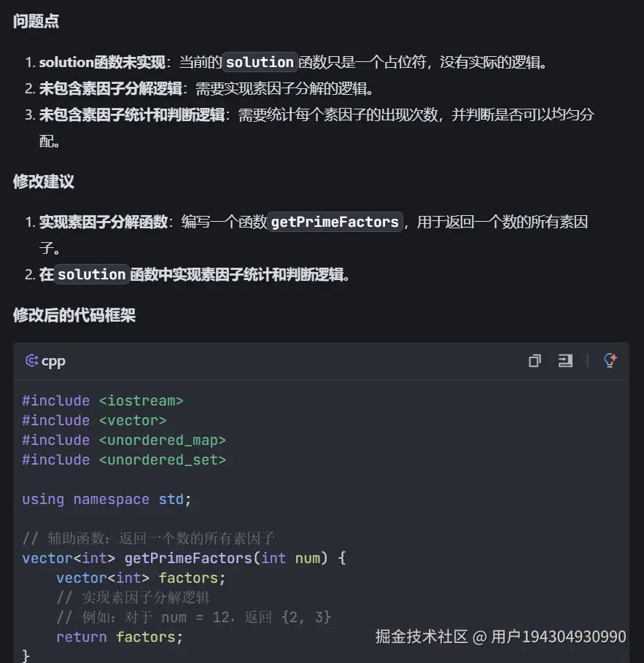Click the "#include <iostream>" code line
This screenshot has width=644, height=663.
tap(102, 400)
